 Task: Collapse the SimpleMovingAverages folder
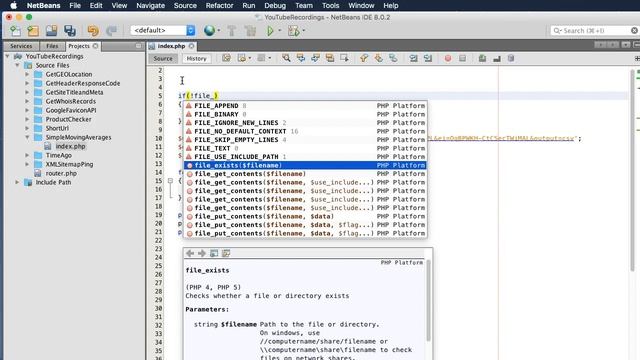pyautogui.click(x=27, y=137)
